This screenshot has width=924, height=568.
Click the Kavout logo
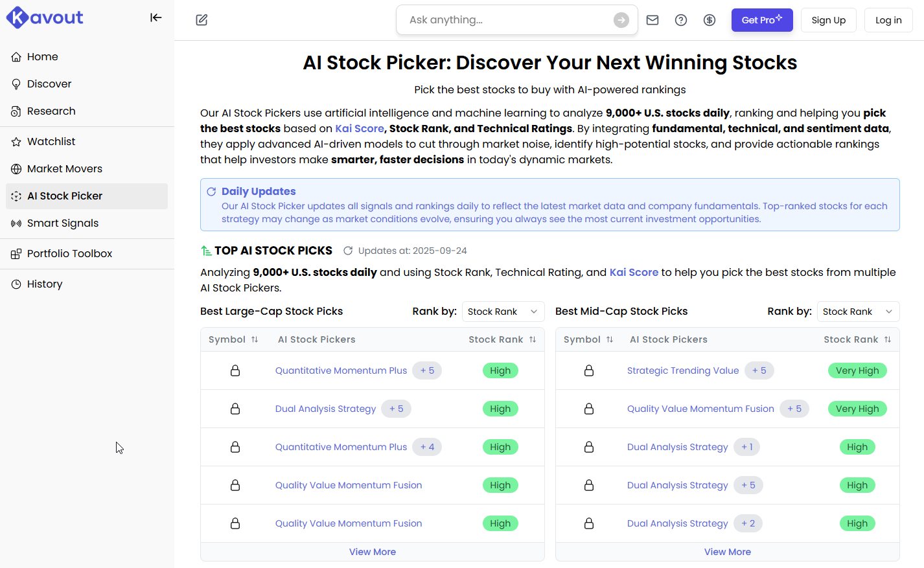45,17
